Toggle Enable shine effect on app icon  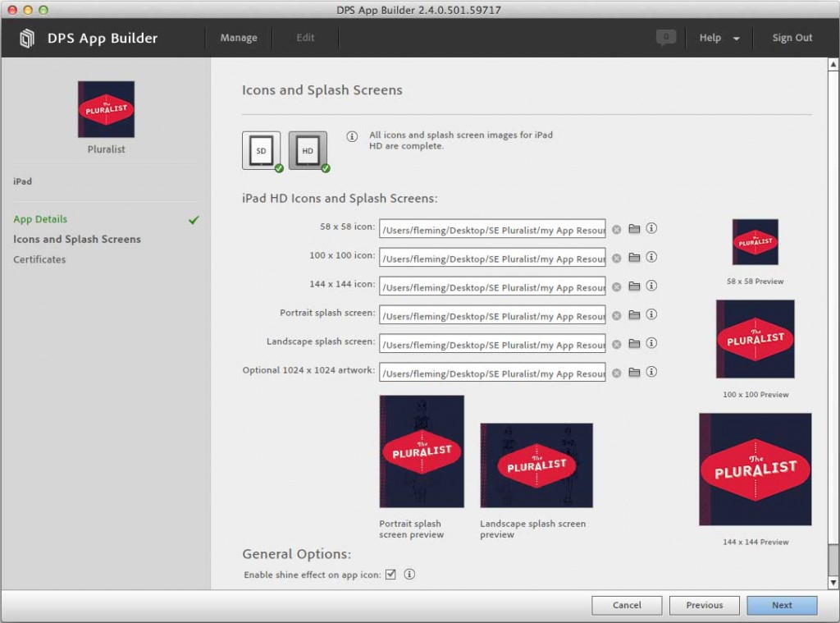coord(390,575)
